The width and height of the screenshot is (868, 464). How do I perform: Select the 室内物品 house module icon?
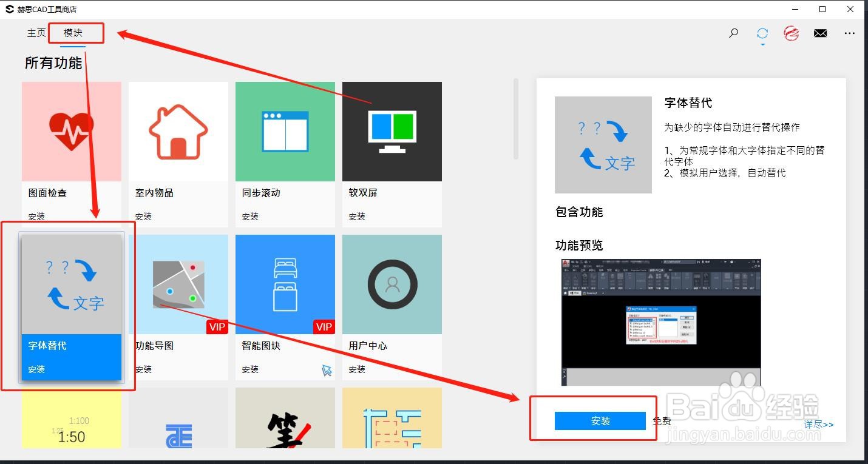coord(178,132)
